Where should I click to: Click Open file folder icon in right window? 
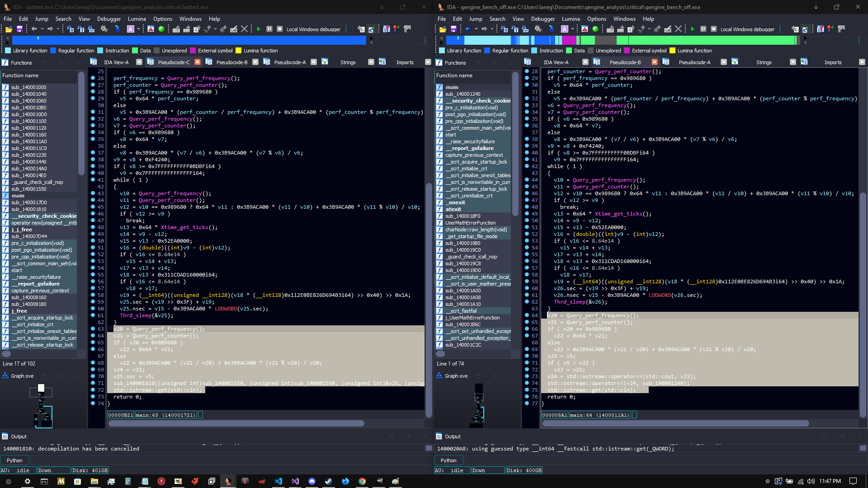pos(443,29)
